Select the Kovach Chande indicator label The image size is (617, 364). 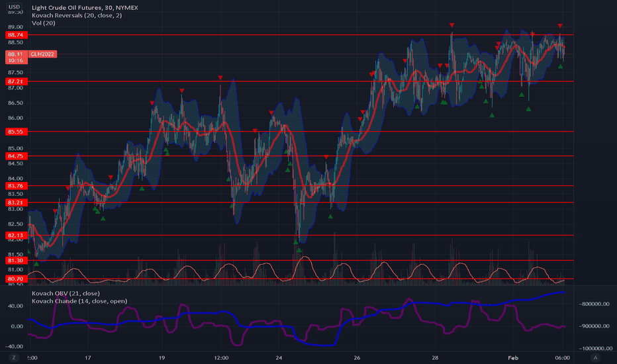click(x=79, y=301)
